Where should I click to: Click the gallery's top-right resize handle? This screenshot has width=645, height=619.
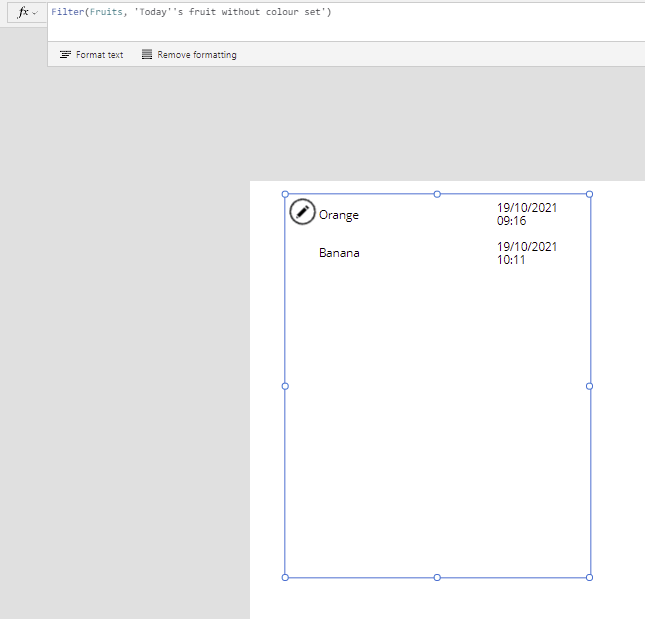[x=589, y=194]
